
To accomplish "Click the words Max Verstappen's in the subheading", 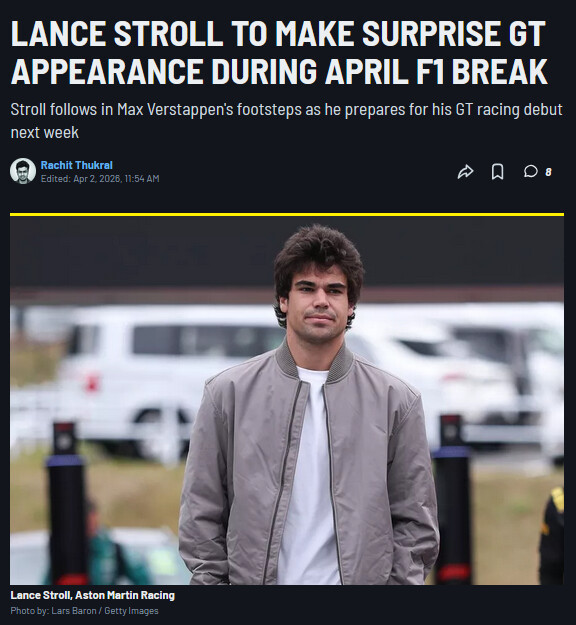I will 175,110.
